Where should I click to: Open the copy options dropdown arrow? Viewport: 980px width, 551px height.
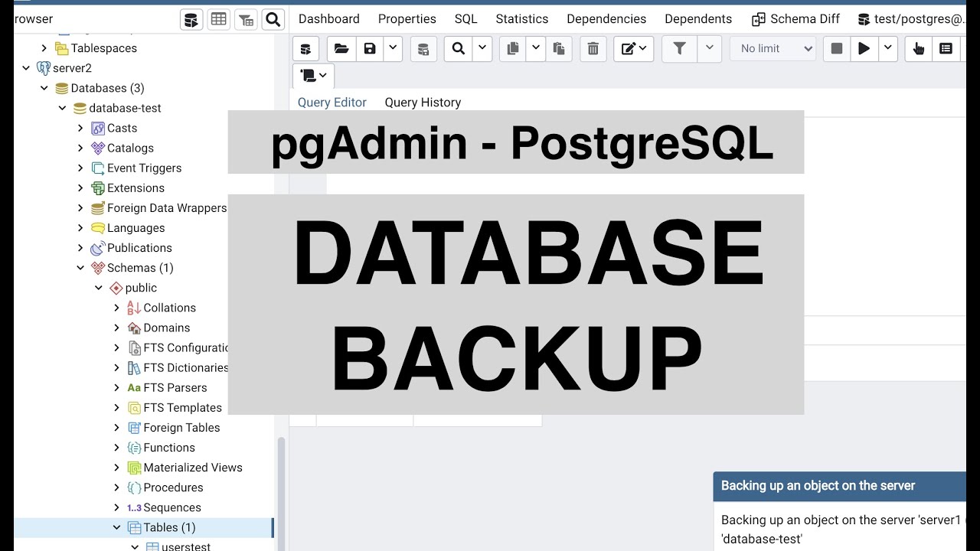(536, 49)
